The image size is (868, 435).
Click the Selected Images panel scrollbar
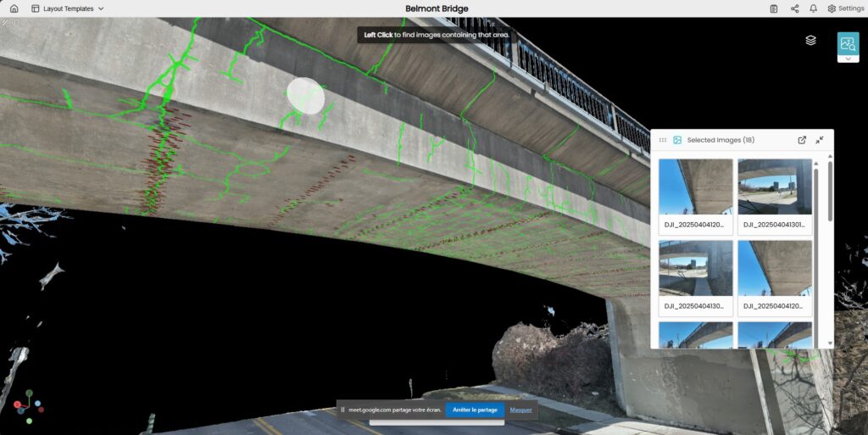[829, 195]
